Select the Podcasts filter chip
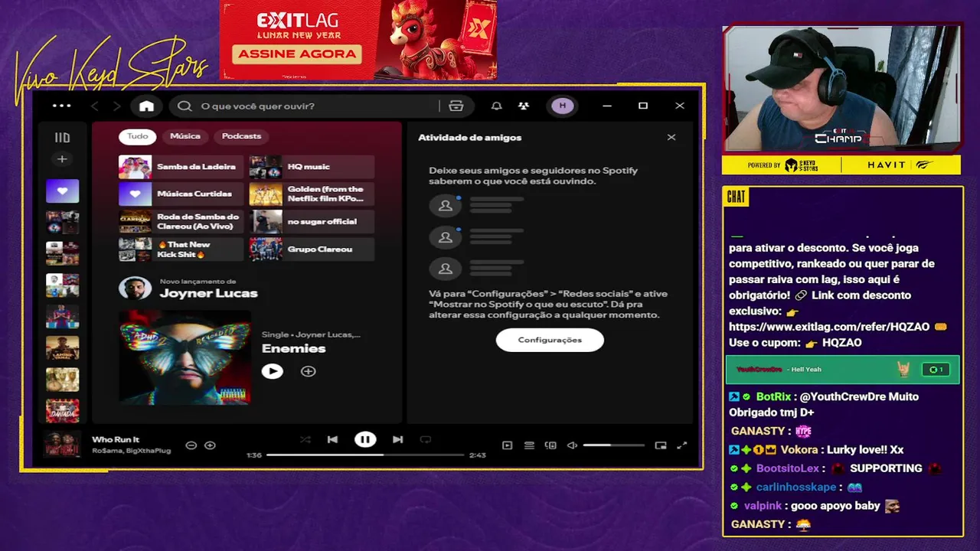The image size is (980, 551). 241,136
